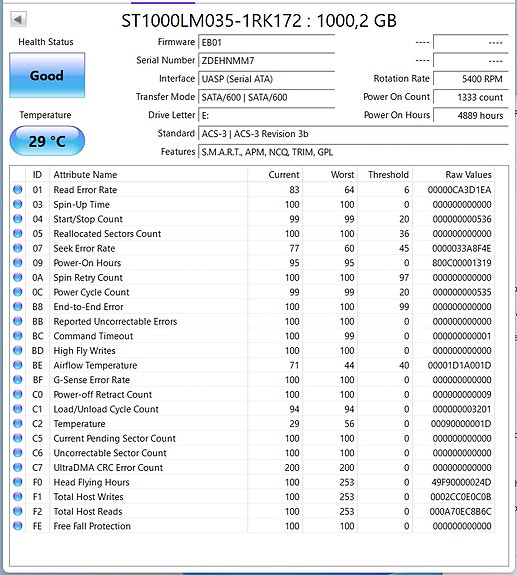This screenshot has width=517, height=575.
Task: Select the Reallocated Sectors Count attribute name
Action: click(107, 234)
